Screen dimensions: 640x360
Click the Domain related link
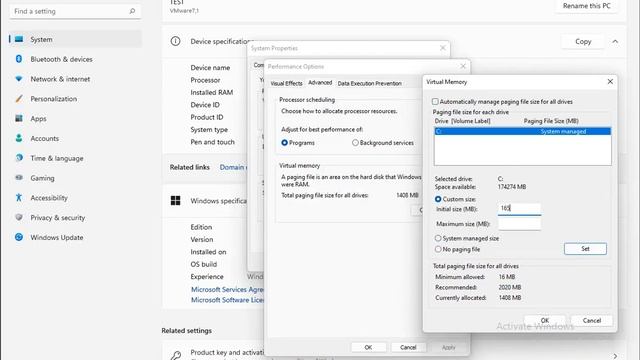[x=233, y=167]
